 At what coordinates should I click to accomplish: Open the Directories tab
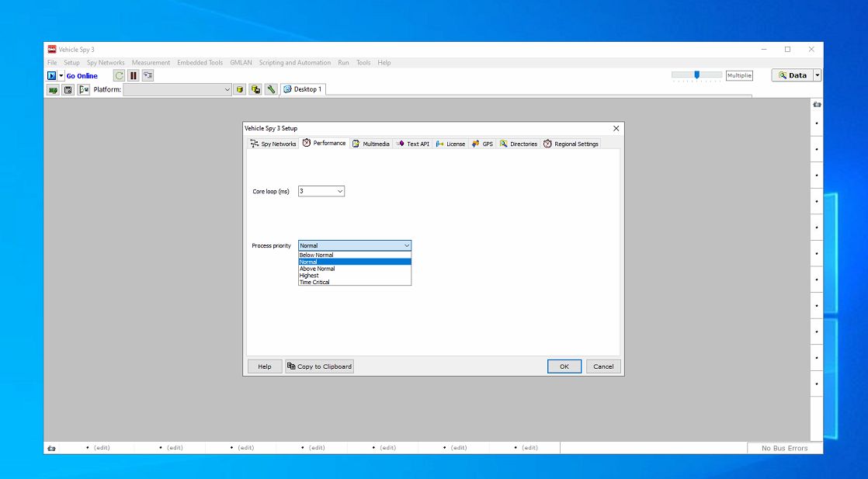tap(519, 144)
